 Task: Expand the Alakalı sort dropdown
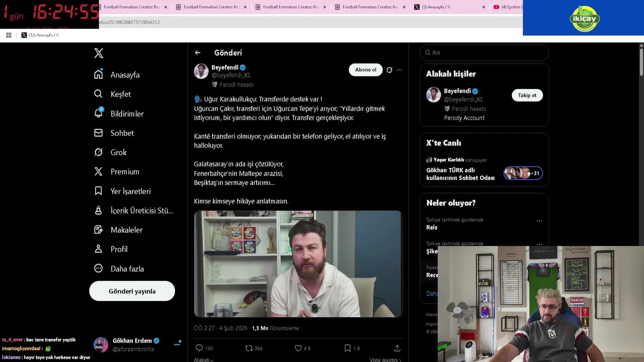pos(204,359)
